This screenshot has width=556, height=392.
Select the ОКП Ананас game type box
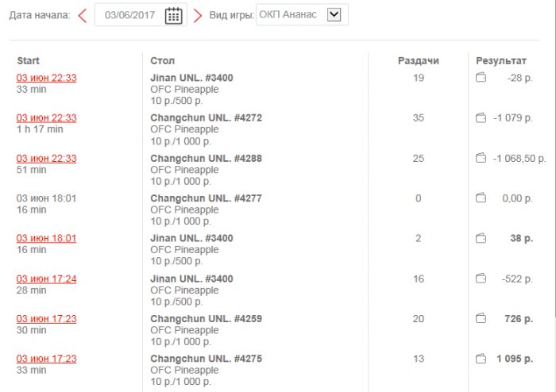[302, 14]
